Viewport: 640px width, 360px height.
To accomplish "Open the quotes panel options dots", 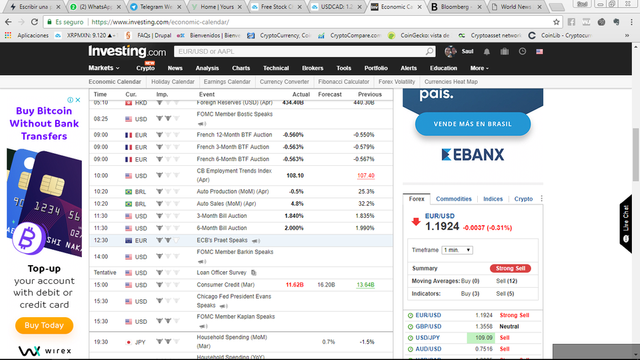I will point(542,198).
